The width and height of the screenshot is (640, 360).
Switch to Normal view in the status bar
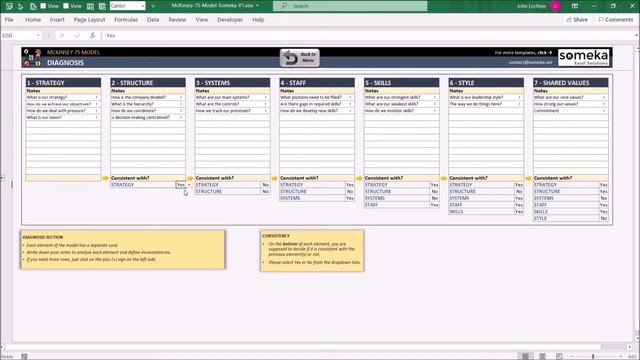(x=525, y=356)
